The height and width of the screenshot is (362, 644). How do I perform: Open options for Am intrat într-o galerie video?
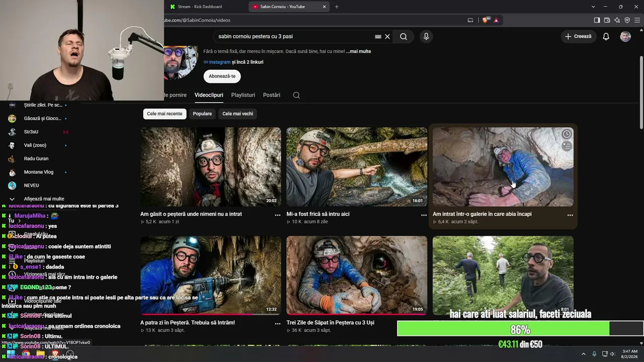coord(570,215)
